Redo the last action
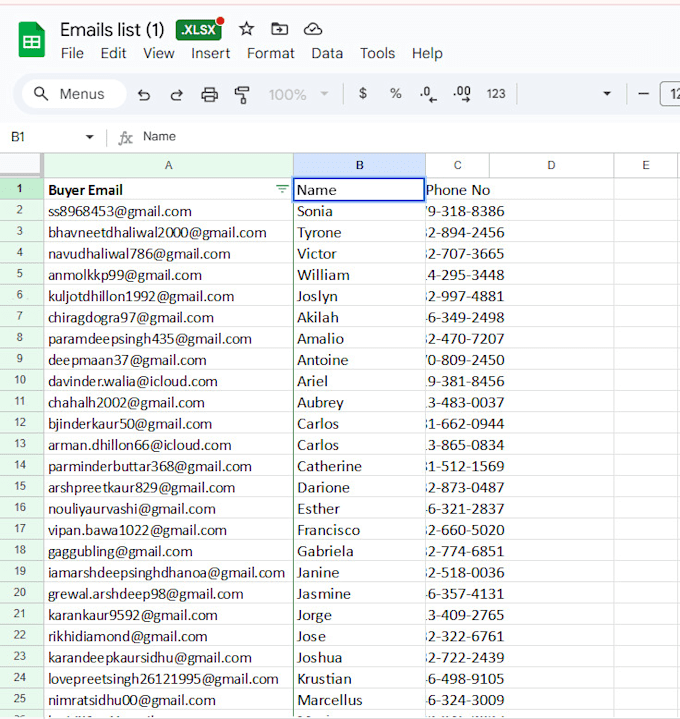The width and height of the screenshot is (680, 719). [x=177, y=94]
